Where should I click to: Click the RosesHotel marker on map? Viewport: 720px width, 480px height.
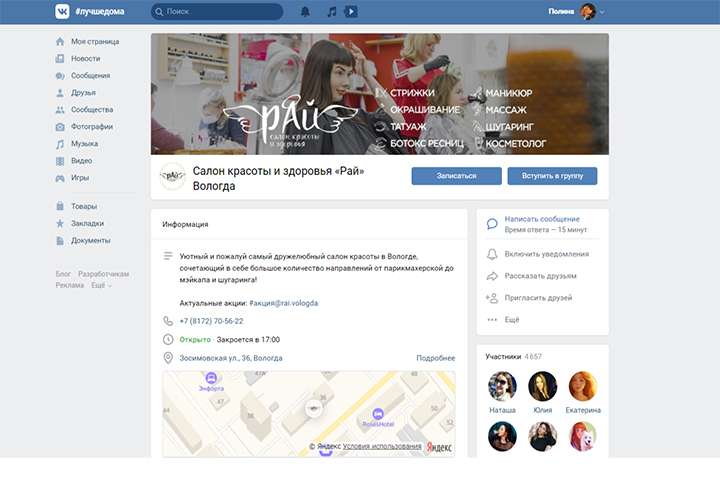(x=377, y=414)
